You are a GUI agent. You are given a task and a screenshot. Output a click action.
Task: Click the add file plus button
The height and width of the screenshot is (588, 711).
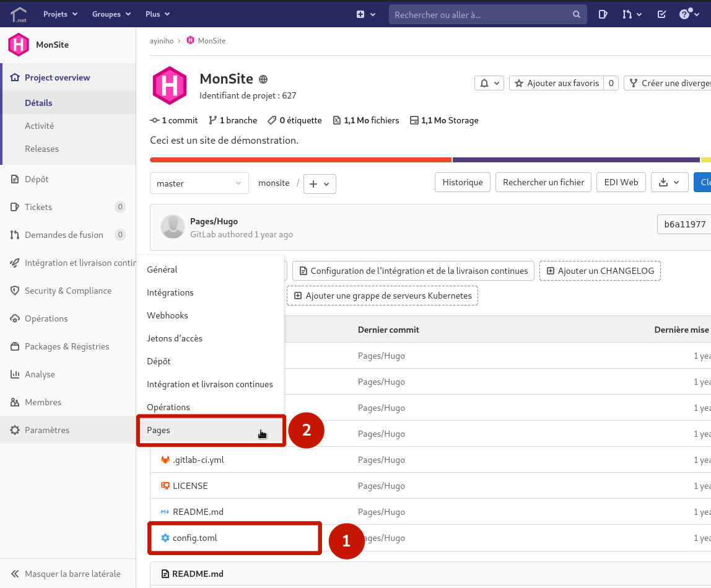[320, 183]
